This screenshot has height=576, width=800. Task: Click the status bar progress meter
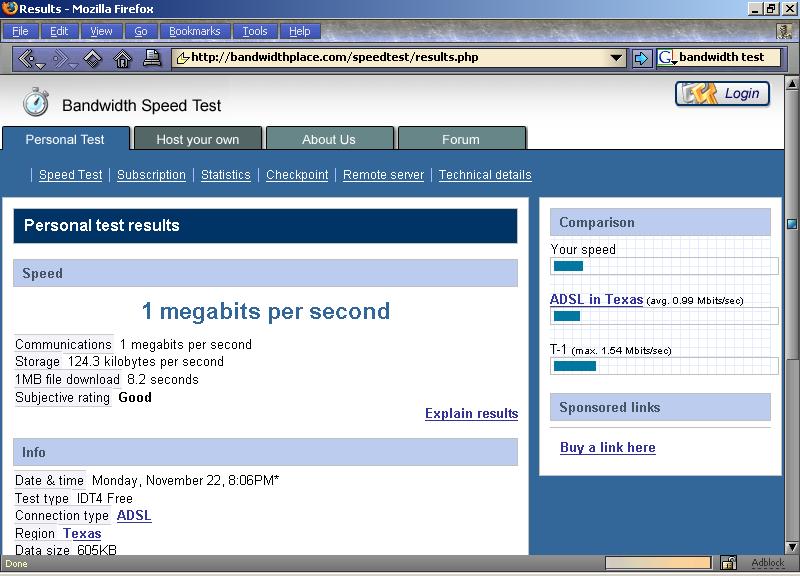click(658, 563)
